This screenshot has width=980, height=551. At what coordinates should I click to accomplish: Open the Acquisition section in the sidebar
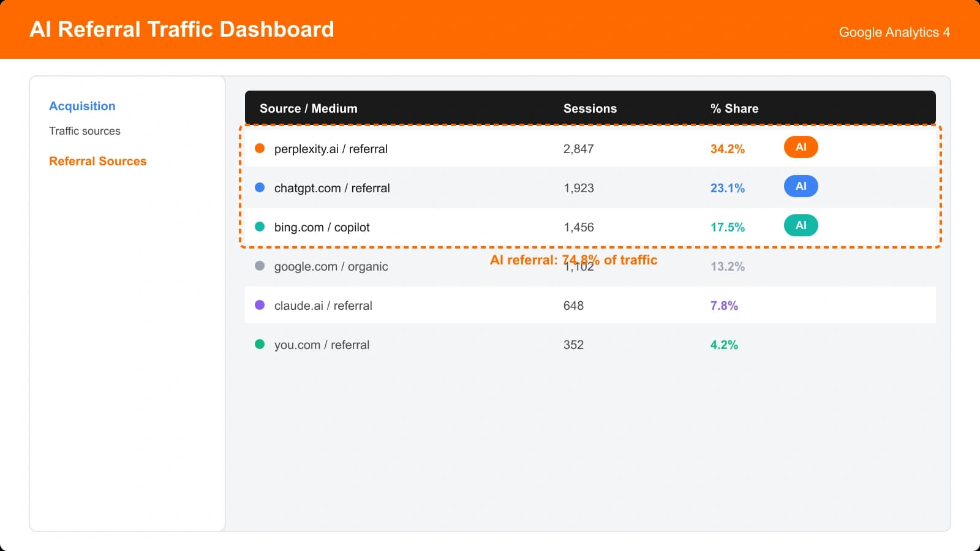coord(82,106)
